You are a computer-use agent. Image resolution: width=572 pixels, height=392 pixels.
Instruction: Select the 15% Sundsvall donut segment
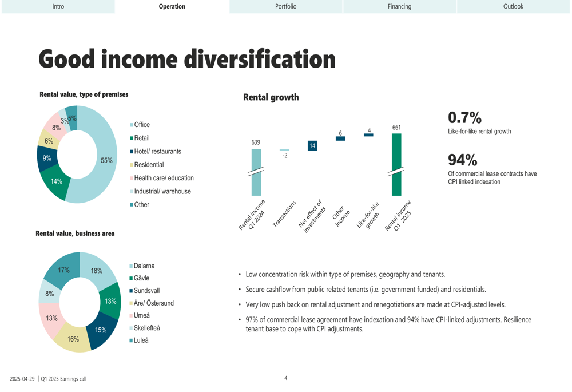(x=101, y=330)
